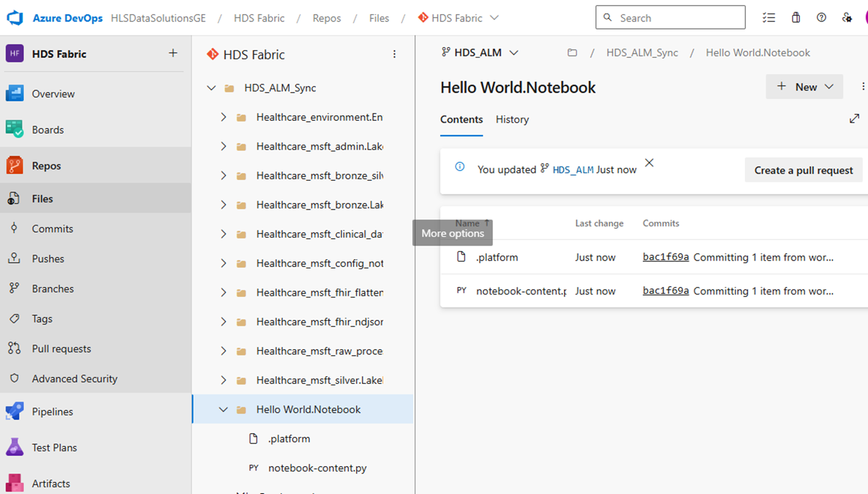The image size is (868, 494).
Task: Click HDS_ALM_Sync in the file path
Action: coord(642,53)
